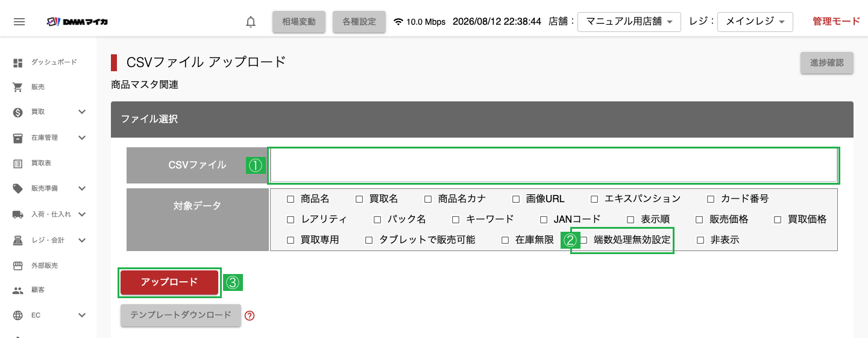This screenshot has height=338, width=868.
Task: Enable the 端数処理無効設定 checkbox
Action: [583, 240]
